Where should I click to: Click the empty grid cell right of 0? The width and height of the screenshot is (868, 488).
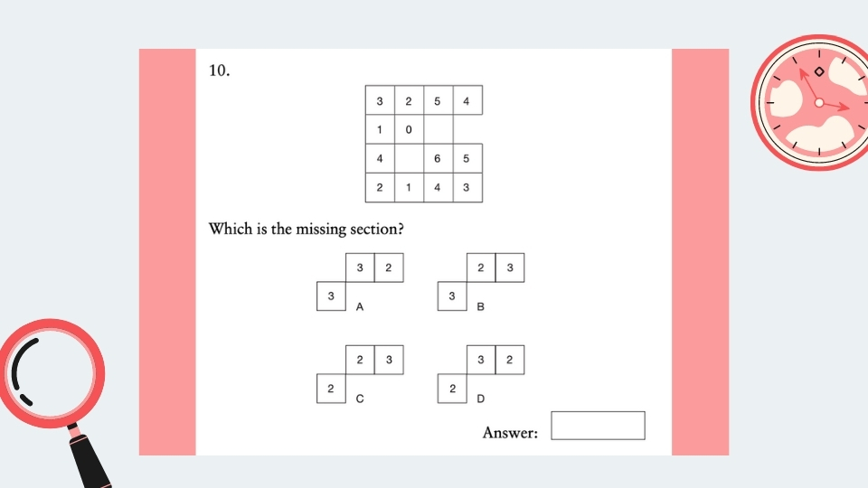coord(438,129)
